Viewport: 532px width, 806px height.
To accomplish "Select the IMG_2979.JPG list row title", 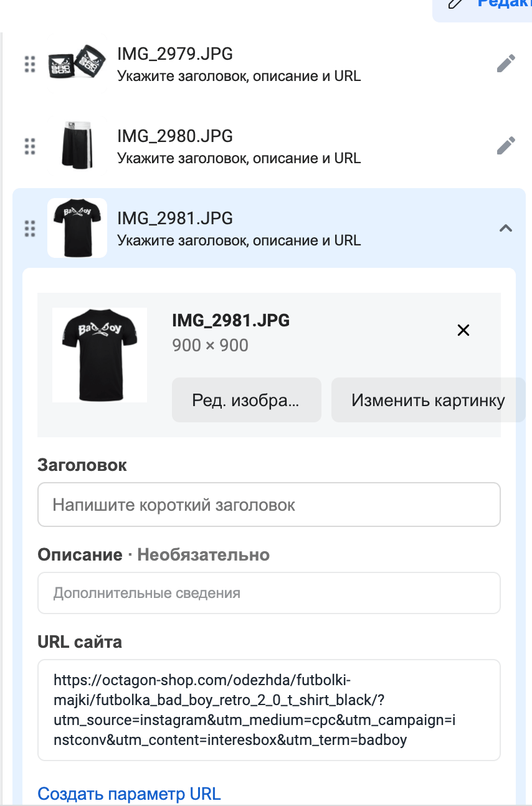I will (x=175, y=54).
